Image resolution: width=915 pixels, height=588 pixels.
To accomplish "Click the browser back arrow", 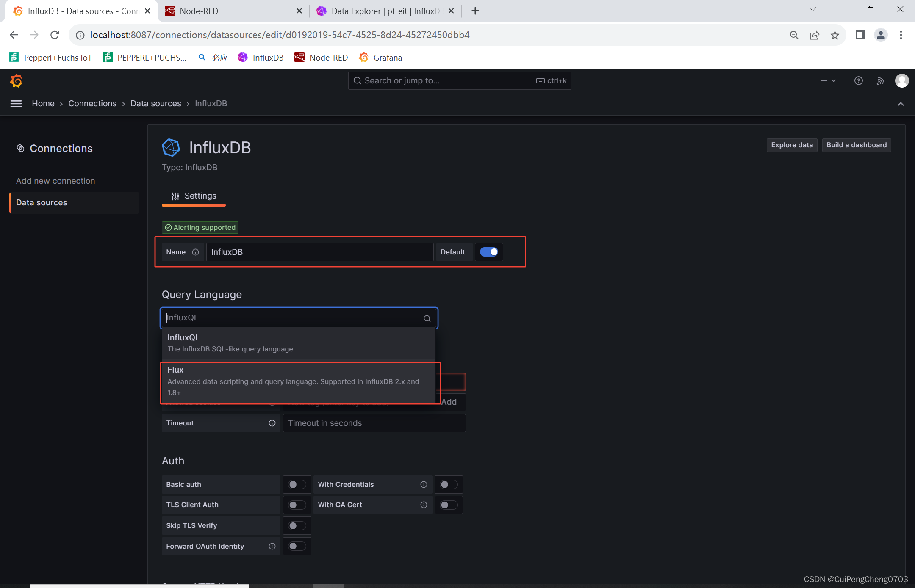I will point(14,35).
